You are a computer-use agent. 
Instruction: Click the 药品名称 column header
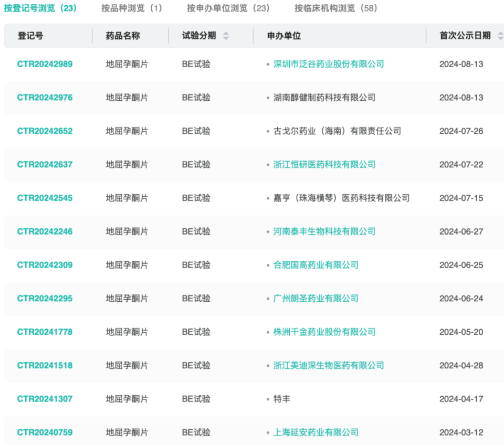coord(123,36)
